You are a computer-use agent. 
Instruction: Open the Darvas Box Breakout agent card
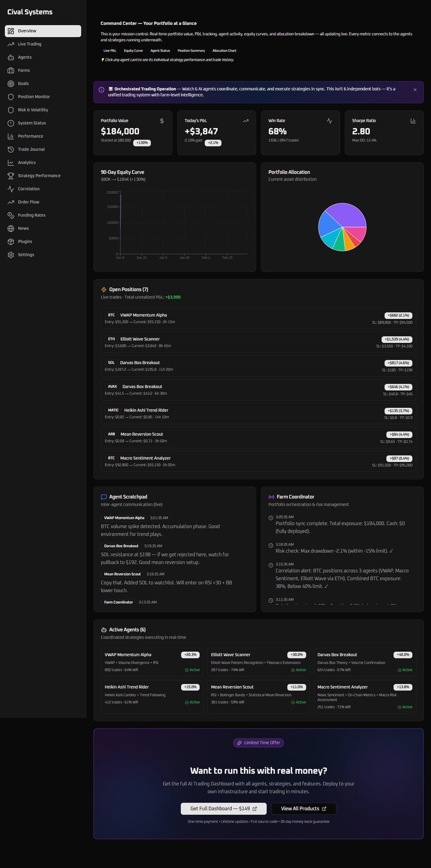coord(365,662)
